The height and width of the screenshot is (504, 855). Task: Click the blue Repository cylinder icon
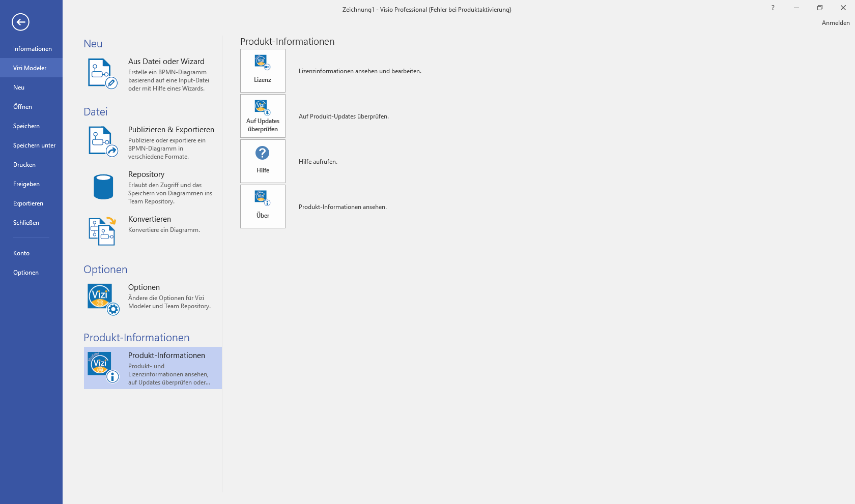click(x=103, y=187)
